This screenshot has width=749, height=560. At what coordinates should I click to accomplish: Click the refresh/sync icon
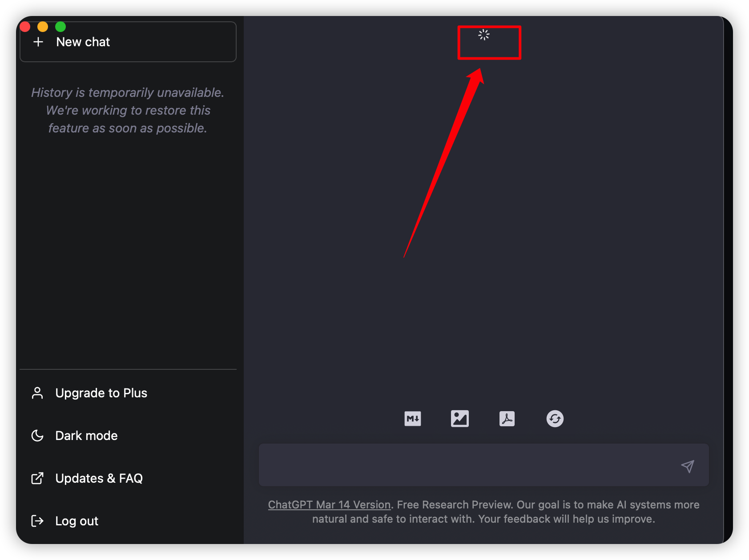[555, 418]
